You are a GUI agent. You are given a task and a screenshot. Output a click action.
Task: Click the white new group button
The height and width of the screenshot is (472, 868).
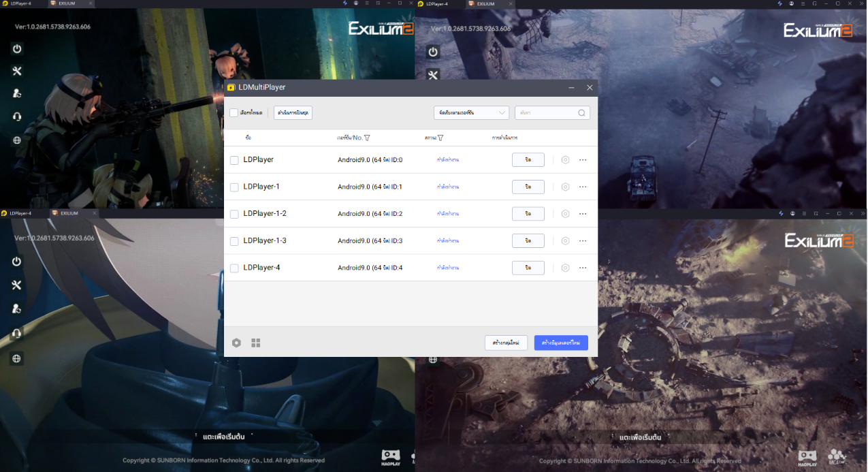tap(506, 343)
